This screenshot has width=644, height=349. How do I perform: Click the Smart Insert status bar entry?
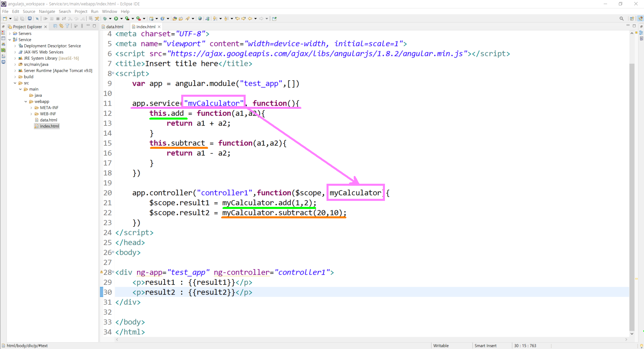(x=485, y=346)
